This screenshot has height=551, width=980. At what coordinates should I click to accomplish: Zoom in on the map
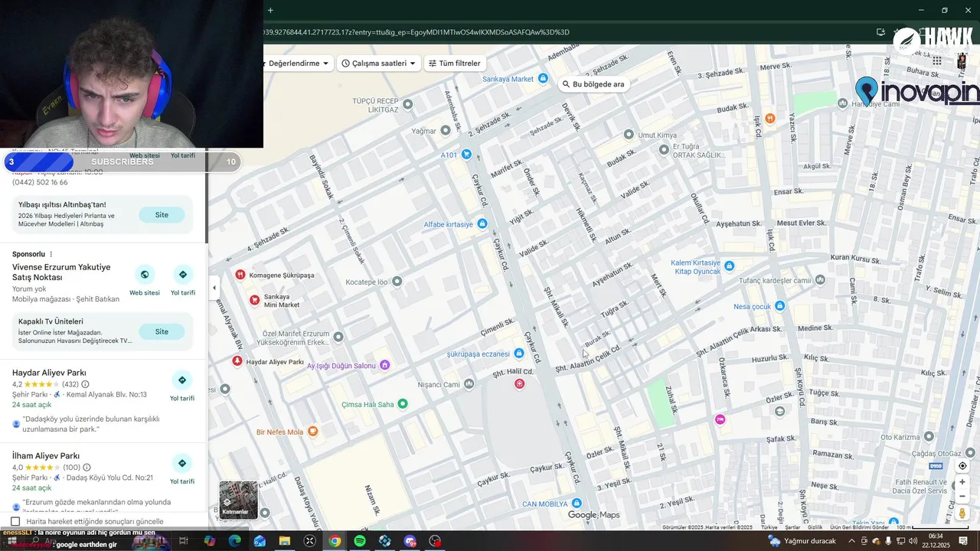click(x=962, y=482)
